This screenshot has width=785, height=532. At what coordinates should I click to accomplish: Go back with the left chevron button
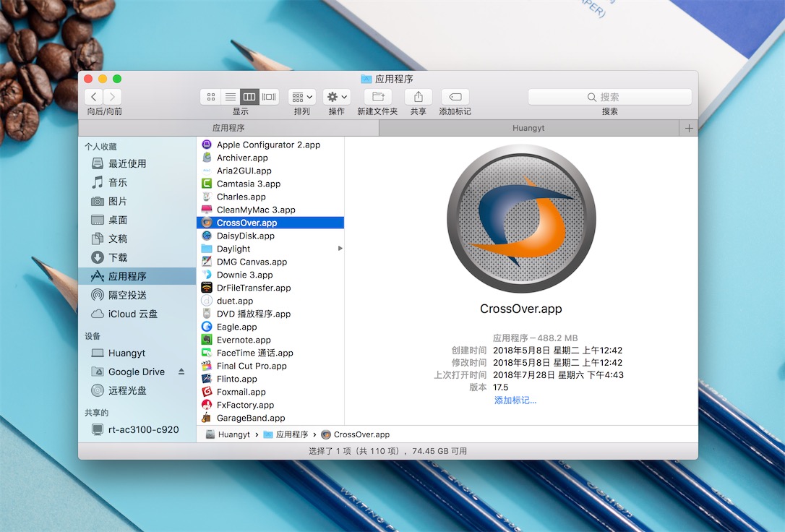click(94, 97)
